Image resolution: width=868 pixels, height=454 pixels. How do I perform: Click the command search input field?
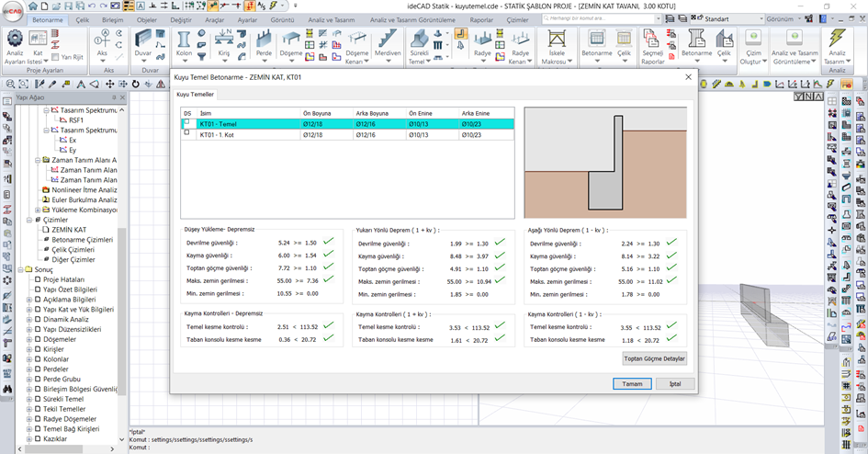tap(602, 18)
